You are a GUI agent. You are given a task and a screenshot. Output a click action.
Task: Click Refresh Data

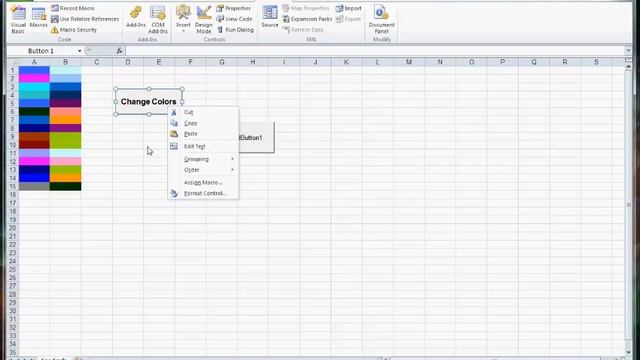303,30
